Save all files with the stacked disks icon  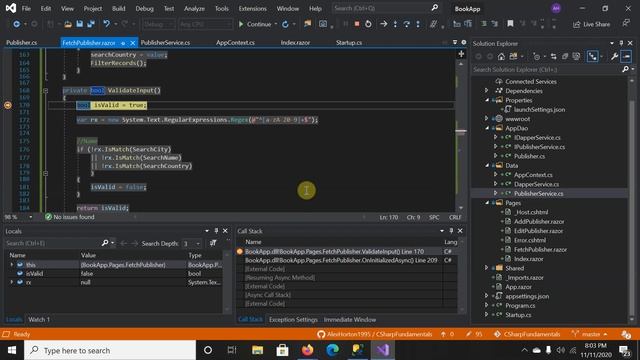91,24
